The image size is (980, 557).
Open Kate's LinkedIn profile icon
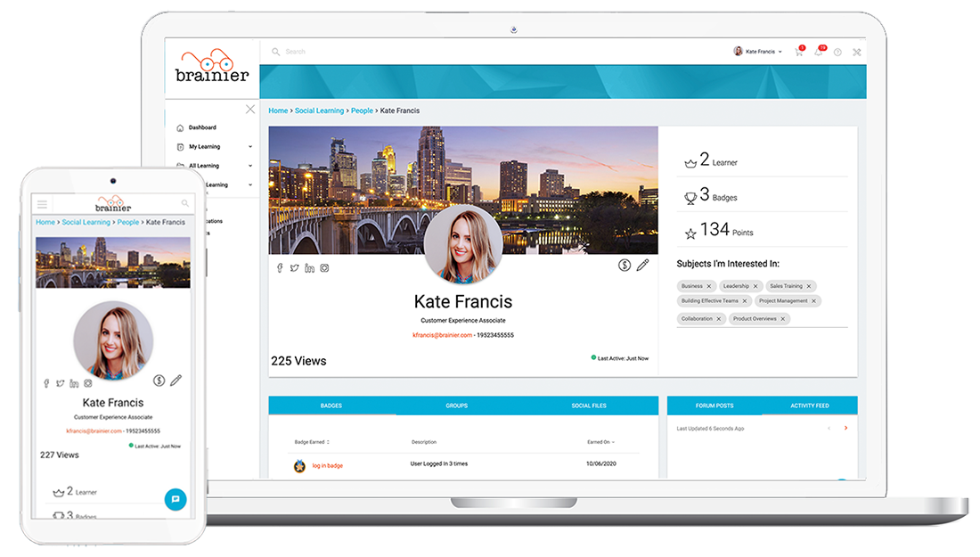point(309,267)
